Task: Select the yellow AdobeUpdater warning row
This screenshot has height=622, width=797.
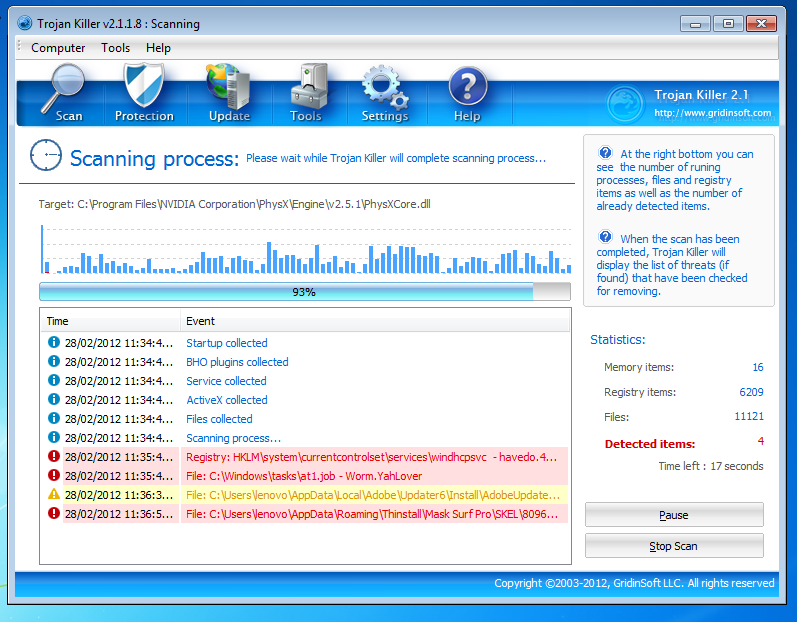Action: (x=305, y=495)
